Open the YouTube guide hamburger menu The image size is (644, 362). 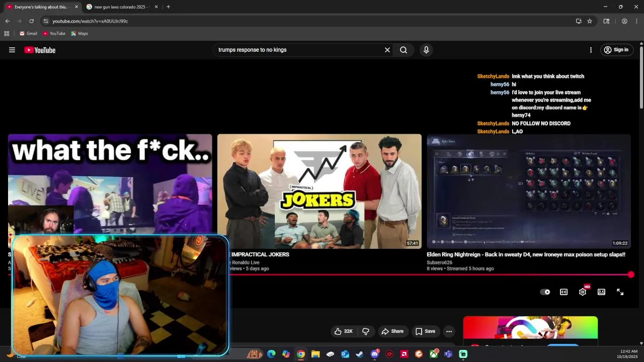12,50
